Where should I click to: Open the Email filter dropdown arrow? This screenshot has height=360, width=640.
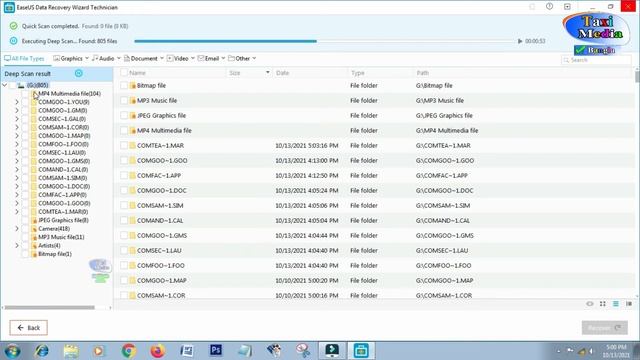tap(223, 58)
